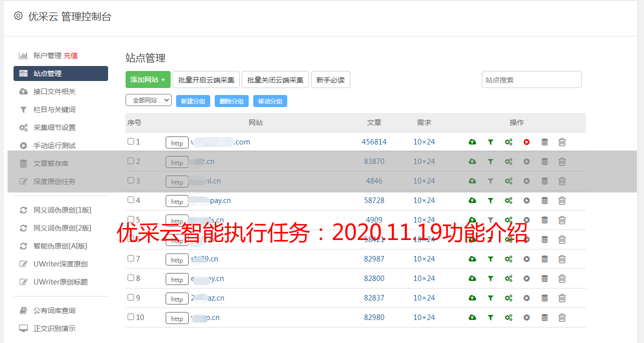Click the green filter icon in row 4
644x343 pixels.
[x=490, y=200]
